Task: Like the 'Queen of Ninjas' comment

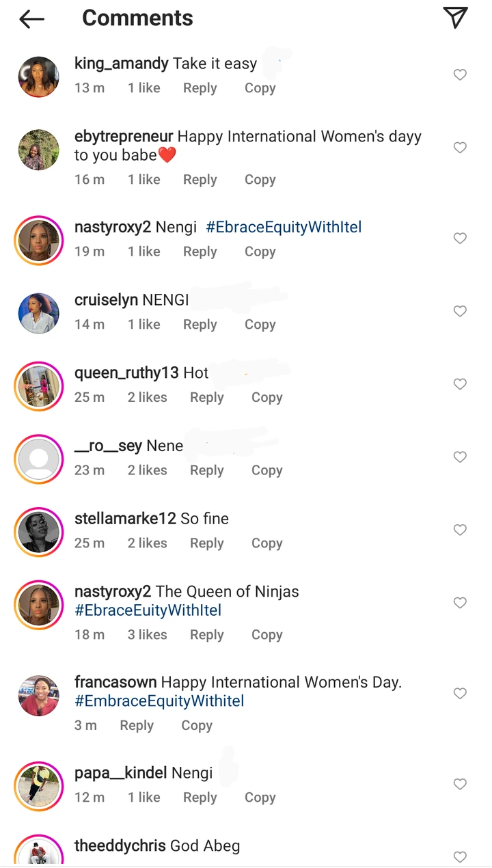Action: coord(460,603)
